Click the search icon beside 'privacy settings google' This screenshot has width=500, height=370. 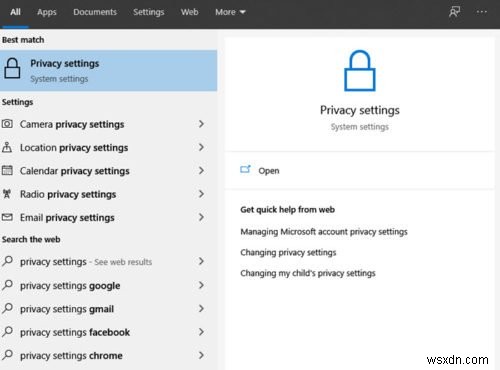coord(7,285)
